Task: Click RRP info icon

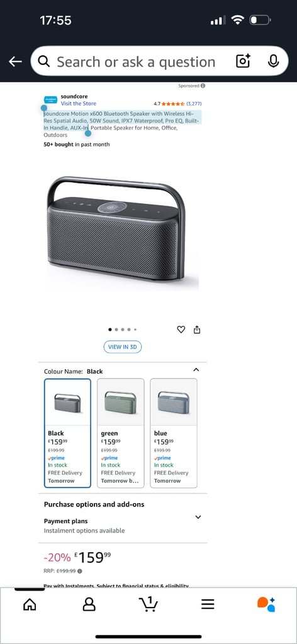Action: tap(80, 571)
